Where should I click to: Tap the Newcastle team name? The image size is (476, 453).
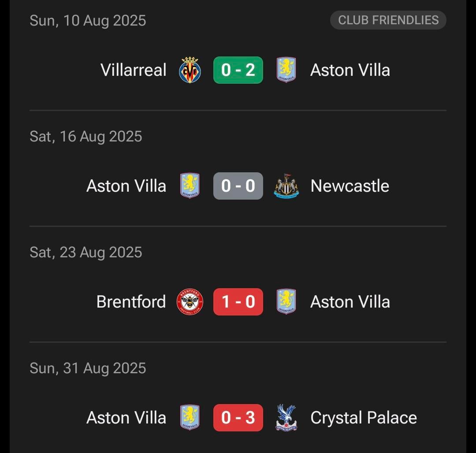tap(350, 186)
